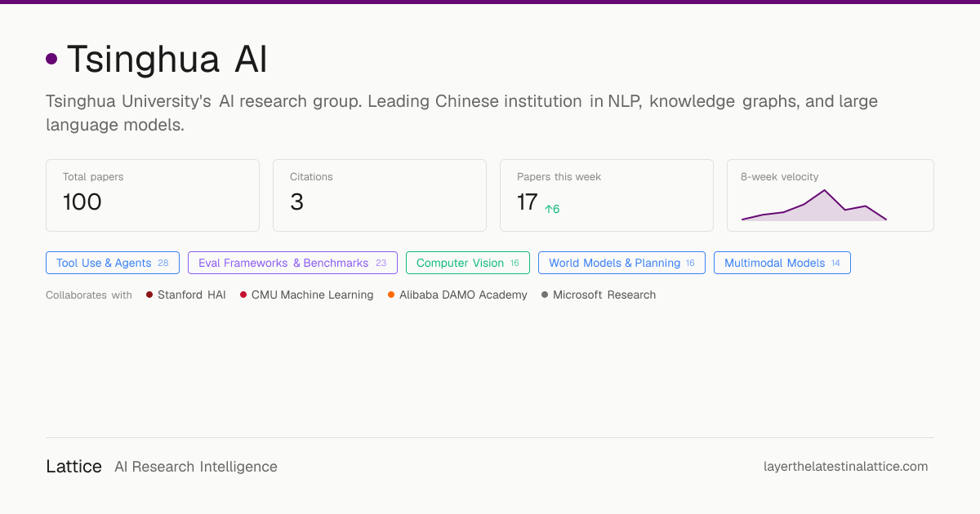Click the Microsoft Research gray dot
The width and height of the screenshot is (980, 514).
click(x=545, y=295)
